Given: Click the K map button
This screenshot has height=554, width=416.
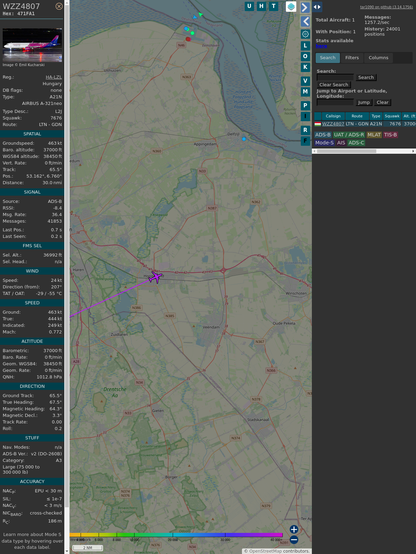Looking at the screenshot, I should (x=305, y=67).
